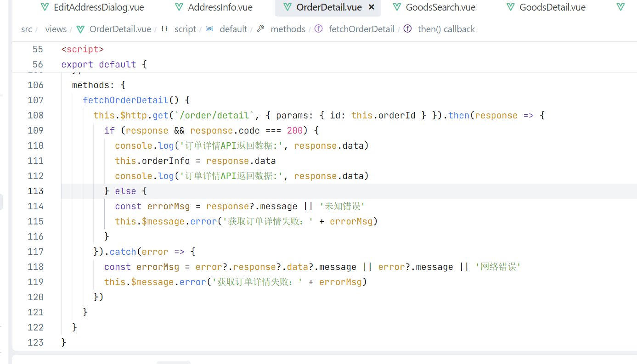Click '} else {' on line 113

point(125,191)
